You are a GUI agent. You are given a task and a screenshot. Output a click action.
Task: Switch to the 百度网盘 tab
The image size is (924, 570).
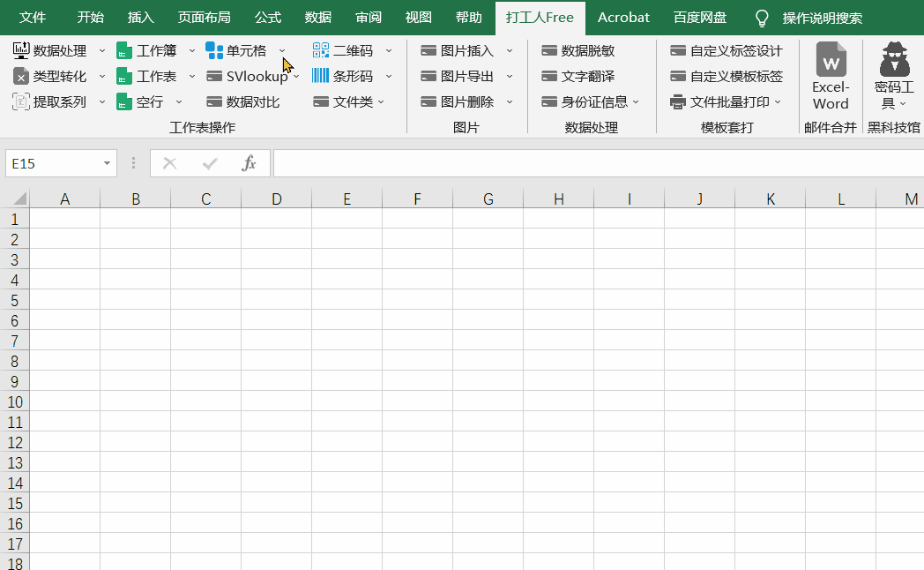[700, 18]
